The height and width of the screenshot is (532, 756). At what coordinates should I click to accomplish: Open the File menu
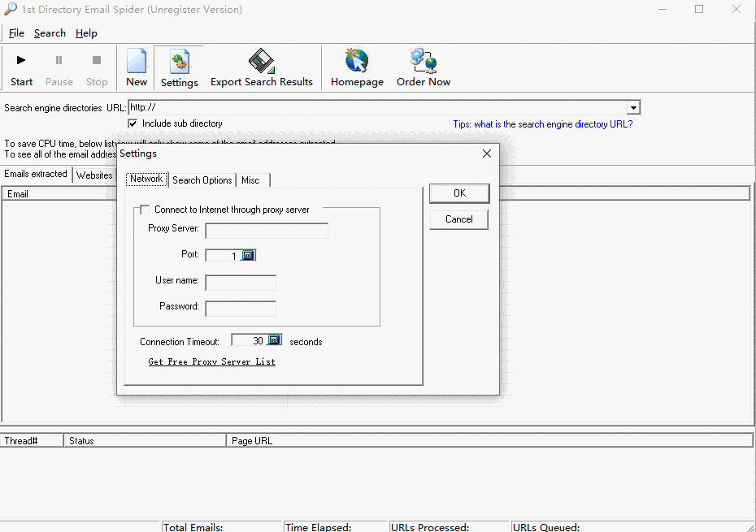(x=16, y=33)
